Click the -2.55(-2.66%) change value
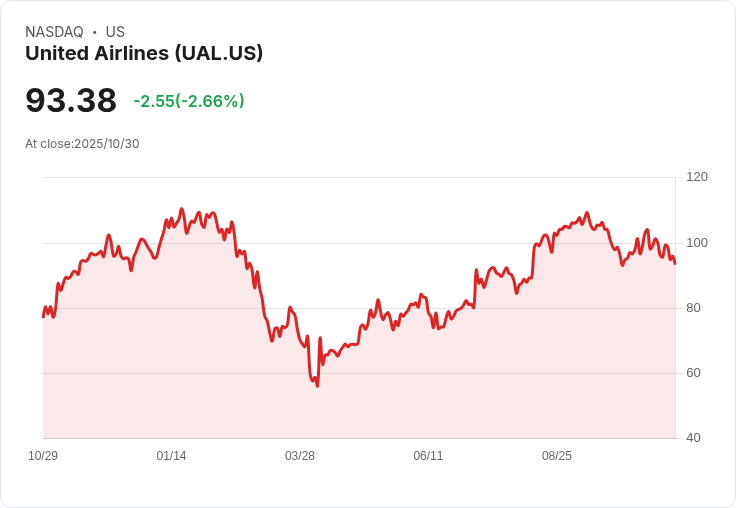Screen dimensions: 736x508 (189, 101)
